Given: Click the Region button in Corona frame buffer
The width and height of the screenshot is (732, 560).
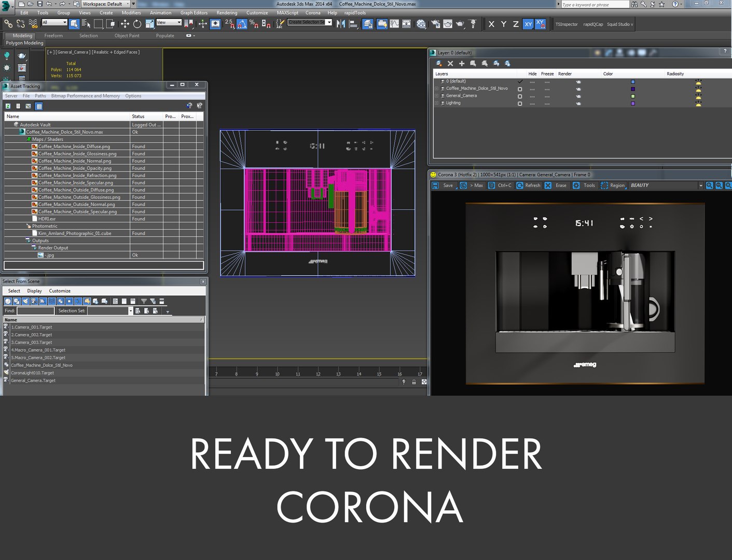Looking at the screenshot, I should [x=613, y=186].
